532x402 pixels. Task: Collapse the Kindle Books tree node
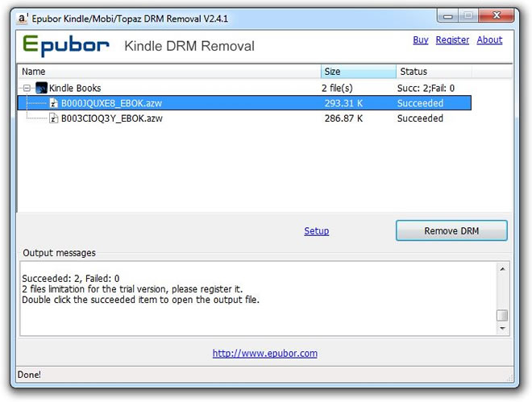(27, 89)
